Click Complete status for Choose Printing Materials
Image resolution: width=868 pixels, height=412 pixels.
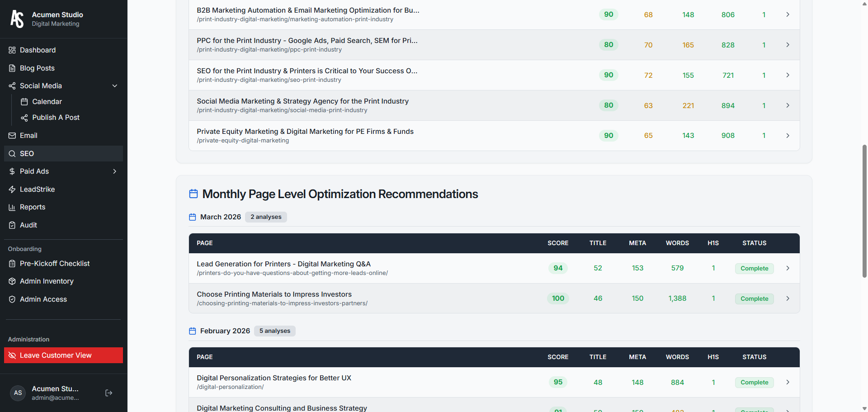pos(755,298)
